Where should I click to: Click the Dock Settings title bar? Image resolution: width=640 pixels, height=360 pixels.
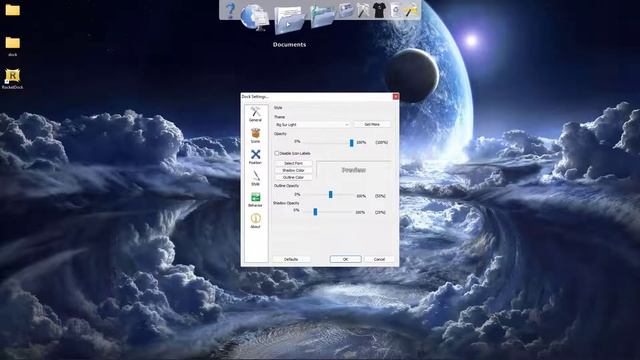click(x=316, y=96)
